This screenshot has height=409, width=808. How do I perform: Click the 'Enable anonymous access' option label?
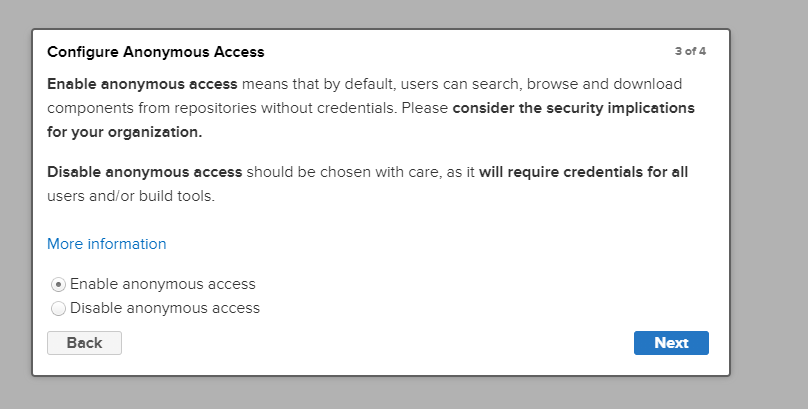point(162,284)
